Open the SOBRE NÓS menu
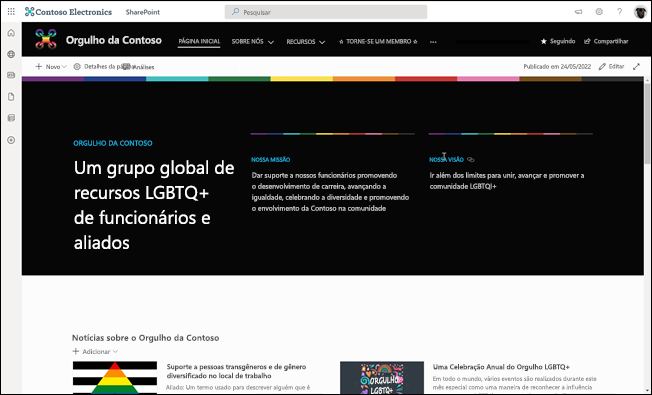Screen dimensions: 652x395 click(247, 42)
